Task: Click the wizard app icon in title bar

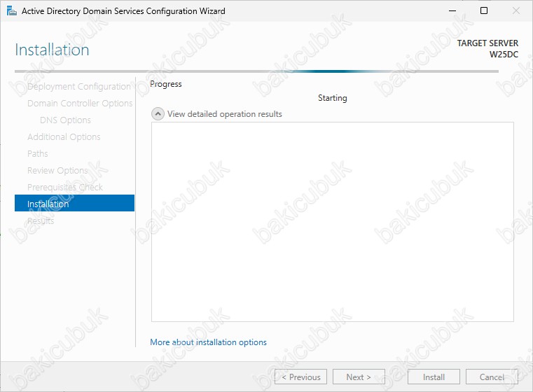Action: (12, 11)
